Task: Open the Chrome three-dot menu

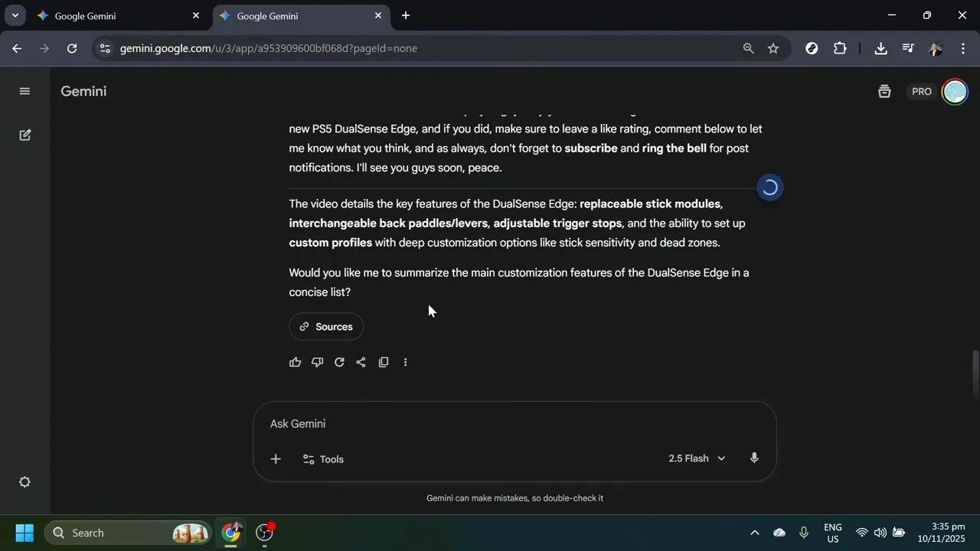Action: click(962, 48)
